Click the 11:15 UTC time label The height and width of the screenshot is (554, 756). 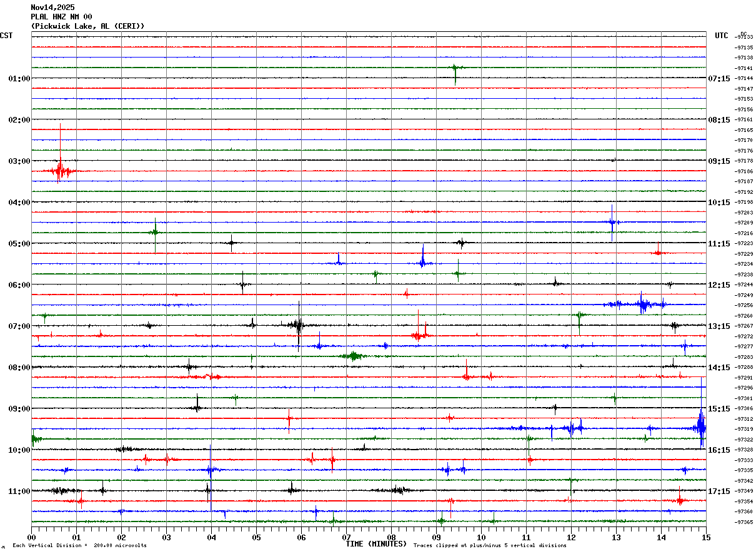point(719,244)
